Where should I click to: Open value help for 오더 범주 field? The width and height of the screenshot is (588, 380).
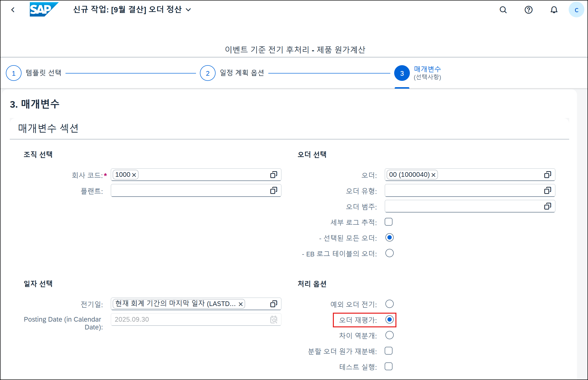tap(547, 206)
